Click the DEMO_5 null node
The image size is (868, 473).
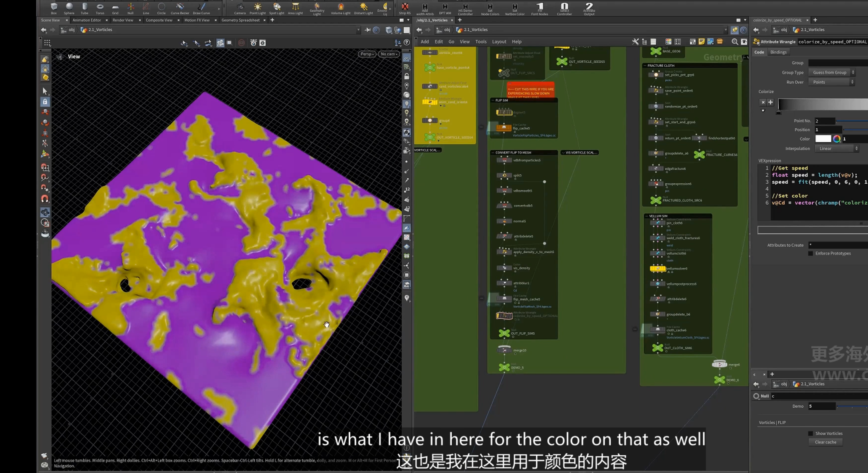(504, 367)
